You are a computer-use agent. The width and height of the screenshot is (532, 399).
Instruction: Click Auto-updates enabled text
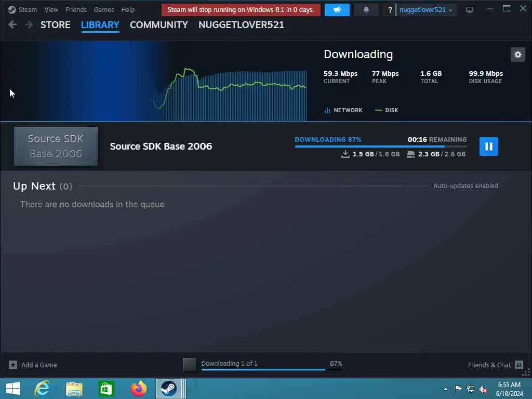[x=465, y=186]
